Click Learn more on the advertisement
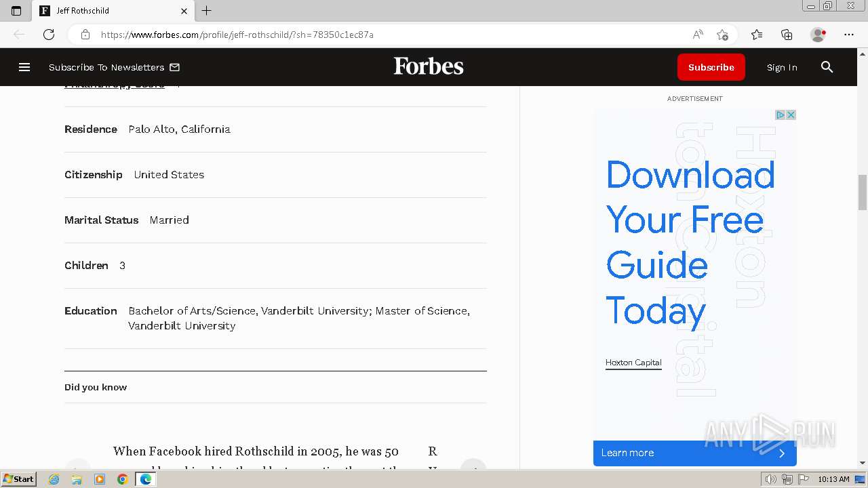The height and width of the screenshot is (488, 868). (x=694, y=453)
